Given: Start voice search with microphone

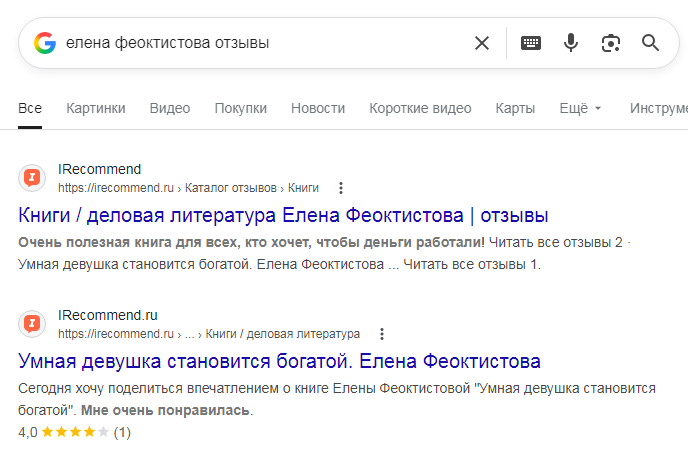Looking at the screenshot, I should pos(571,43).
